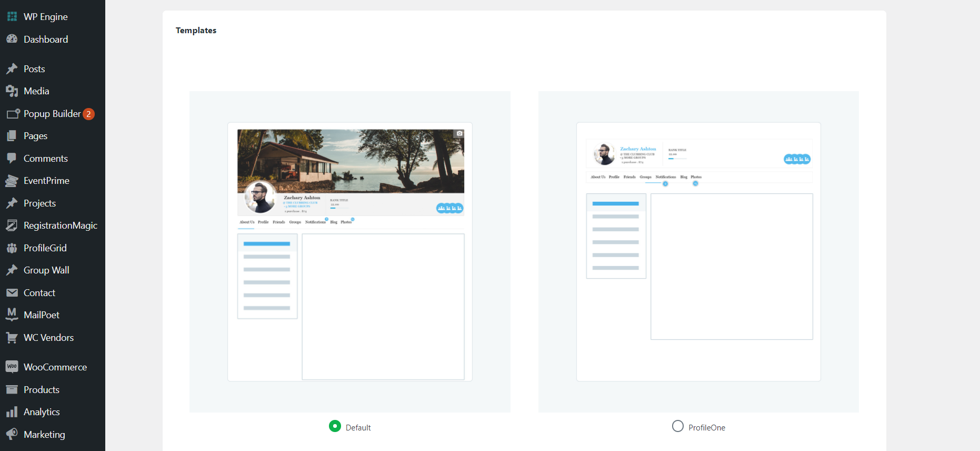Click the WooCommerce Woo icon
The height and width of the screenshot is (451, 980).
coord(12,367)
